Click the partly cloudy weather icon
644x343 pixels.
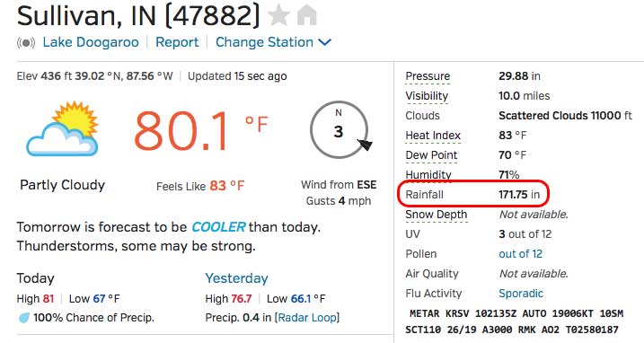(x=63, y=129)
